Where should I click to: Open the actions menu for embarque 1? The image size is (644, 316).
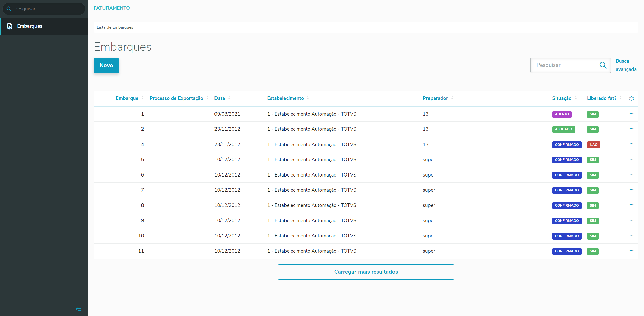(631, 114)
